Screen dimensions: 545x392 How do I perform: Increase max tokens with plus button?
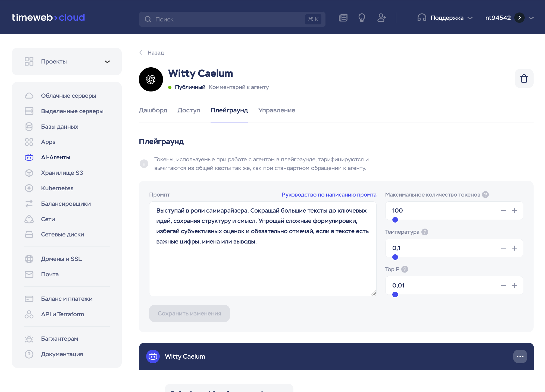[x=515, y=211]
